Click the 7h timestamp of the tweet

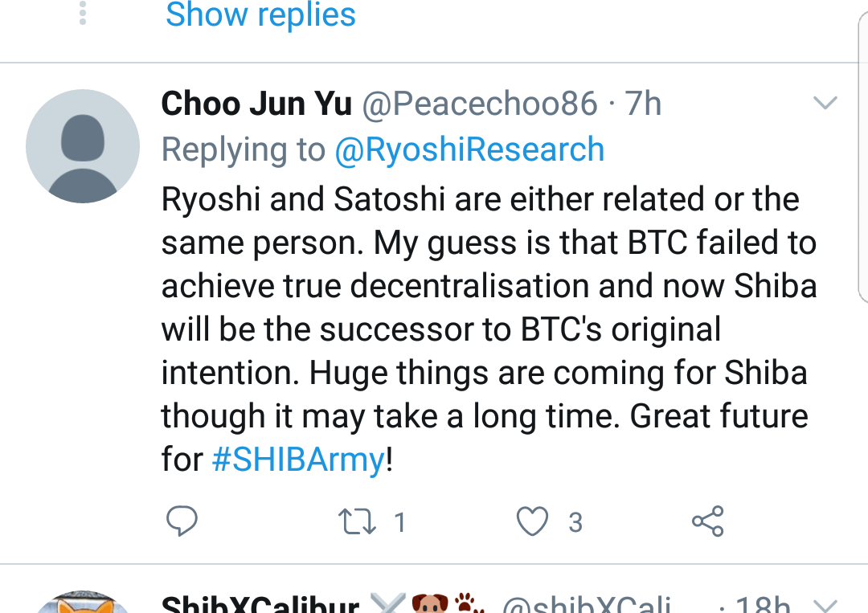click(x=643, y=104)
